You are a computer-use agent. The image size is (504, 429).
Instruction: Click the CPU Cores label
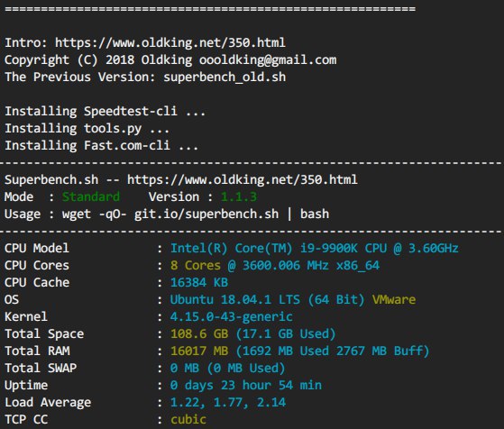pyautogui.click(x=37, y=266)
